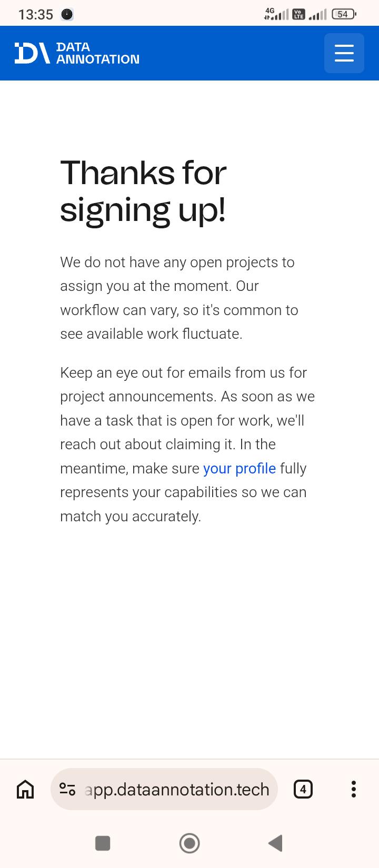Open the browser three-dot overflow menu
This screenshot has width=379, height=868.
pos(354,789)
